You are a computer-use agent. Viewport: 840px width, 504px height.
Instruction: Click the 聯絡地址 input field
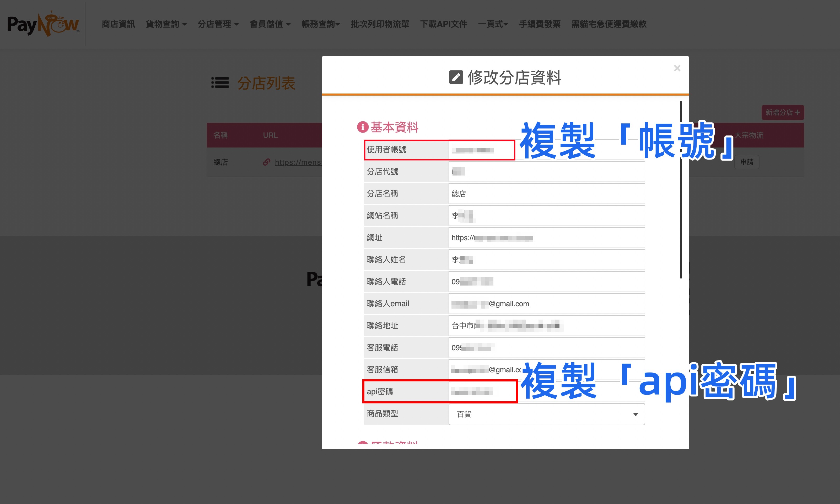(547, 326)
